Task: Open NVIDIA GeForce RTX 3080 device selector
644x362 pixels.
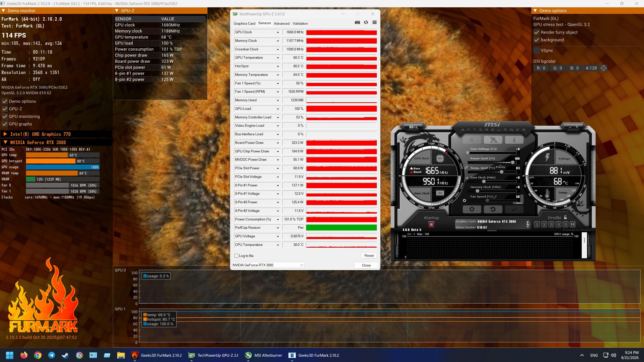Action: (x=268, y=265)
